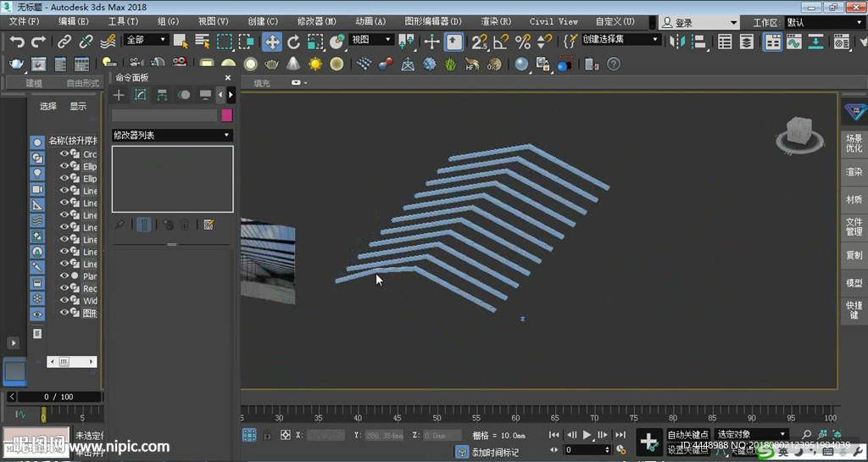This screenshot has height=462, width=868.
Task: Click the help question mark icon
Action: point(614,64)
